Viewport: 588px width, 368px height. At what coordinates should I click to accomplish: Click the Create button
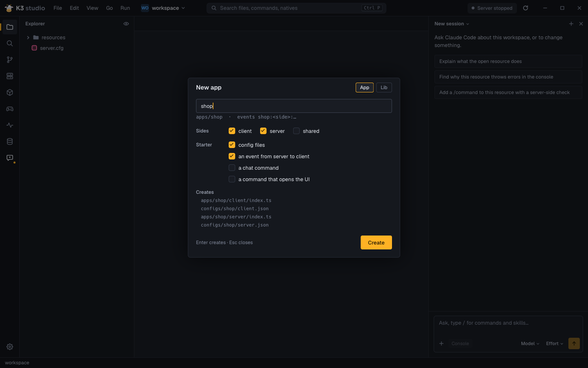pyautogui.click(x=376, y=242)
